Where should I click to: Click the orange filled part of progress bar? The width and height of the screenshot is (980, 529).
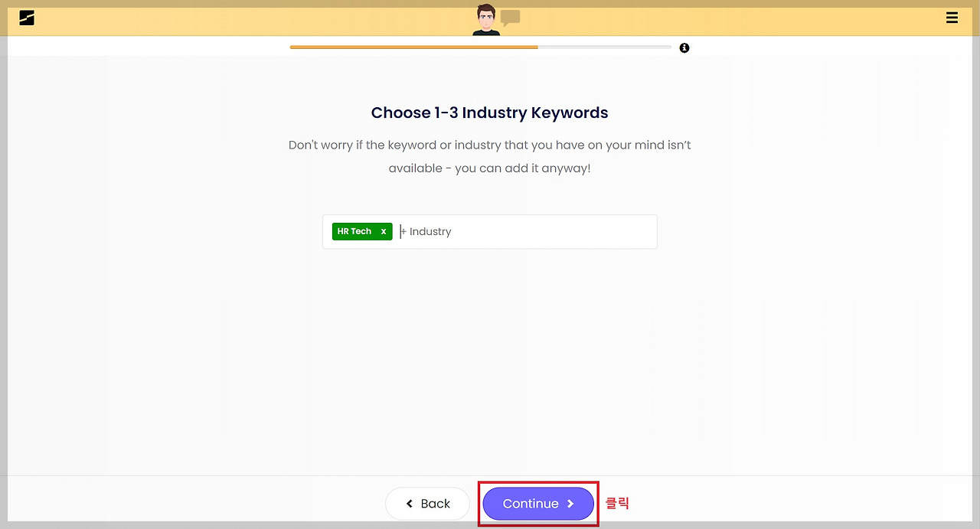(413, 47)
